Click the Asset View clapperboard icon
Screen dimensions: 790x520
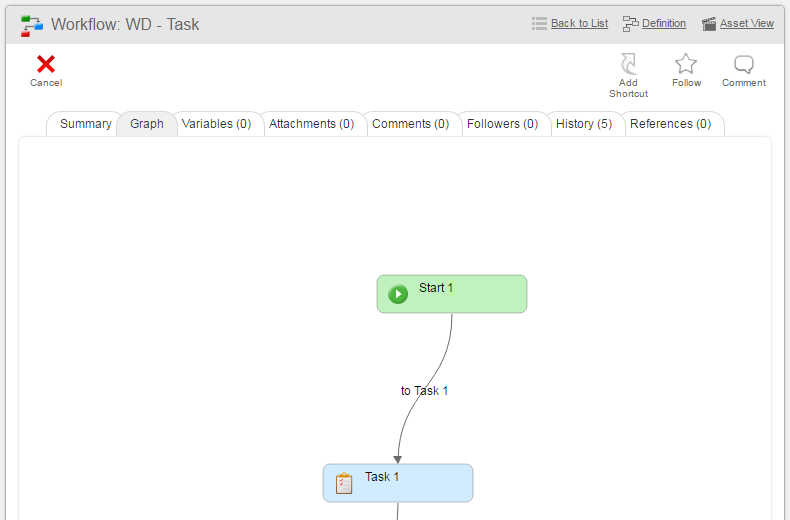point(709,24)
